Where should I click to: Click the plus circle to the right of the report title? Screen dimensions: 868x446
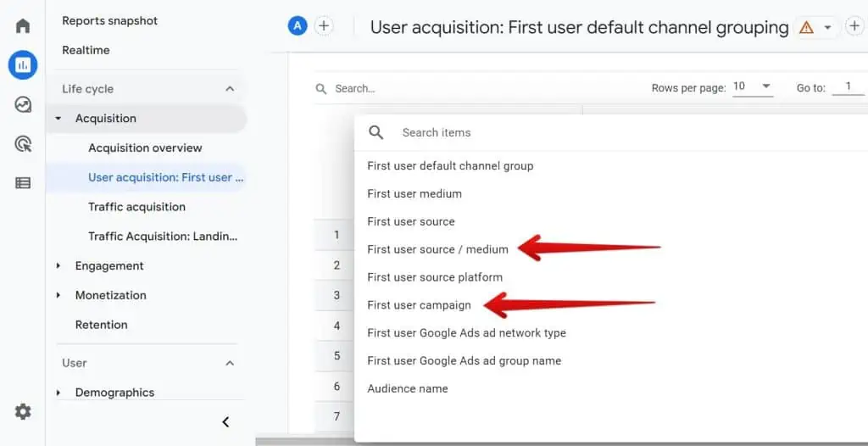coord(854,26)
